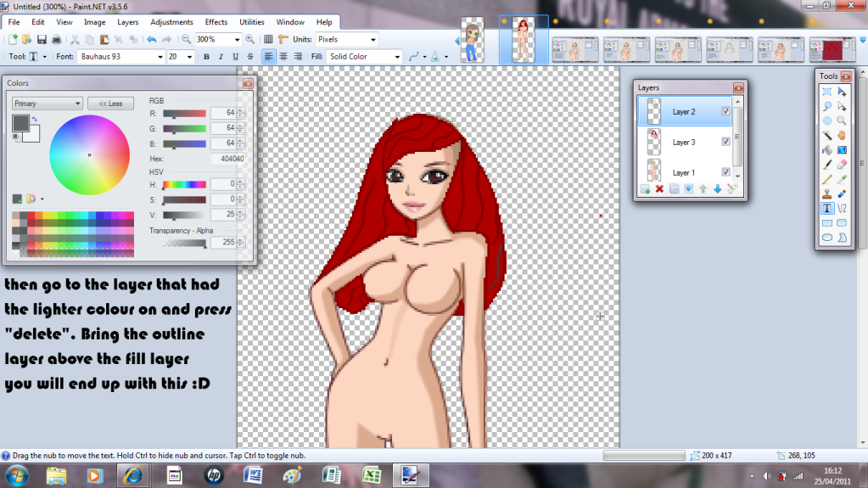868x488 pixels.
Task: Select the Lasso Select tool
Action: 827,106
